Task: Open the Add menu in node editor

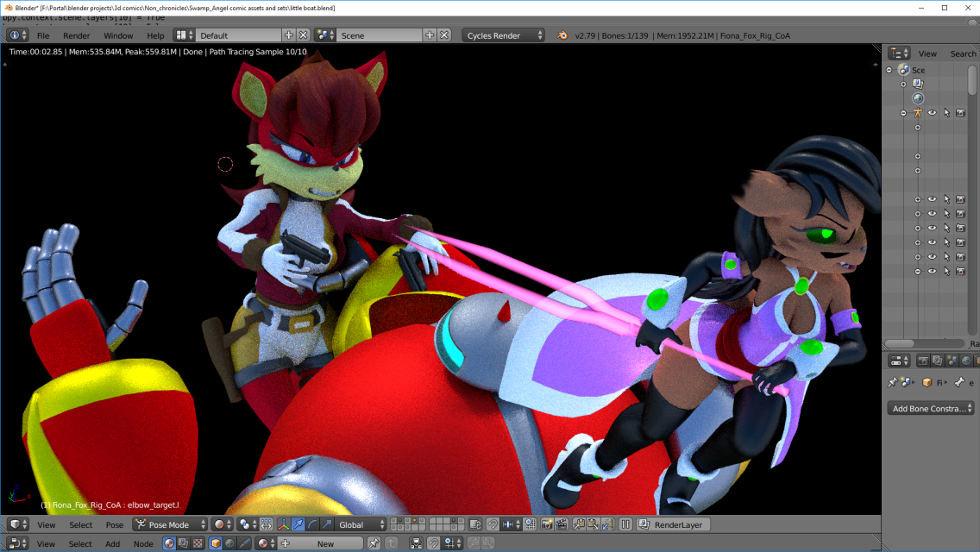Action: (112, 544)
